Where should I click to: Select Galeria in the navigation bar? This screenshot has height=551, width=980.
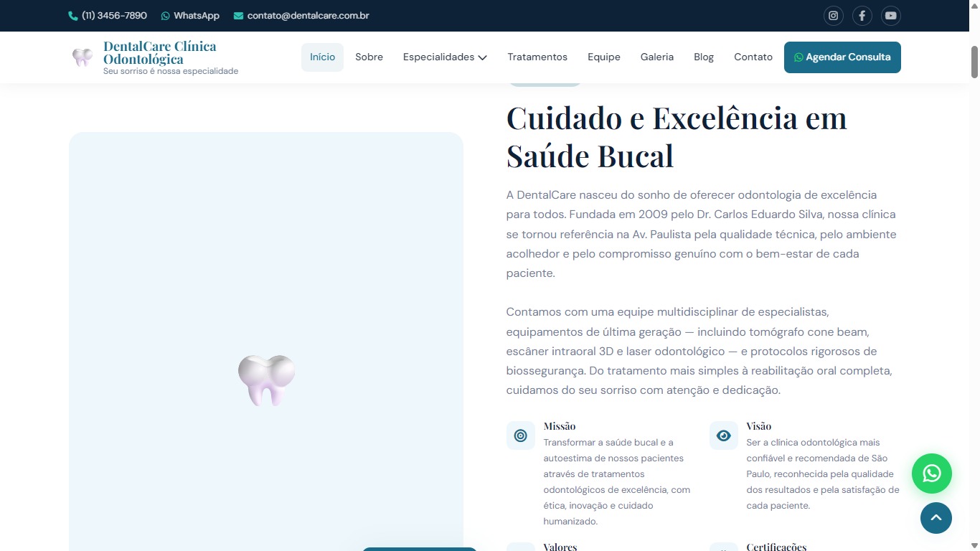[x=656, y=57]
